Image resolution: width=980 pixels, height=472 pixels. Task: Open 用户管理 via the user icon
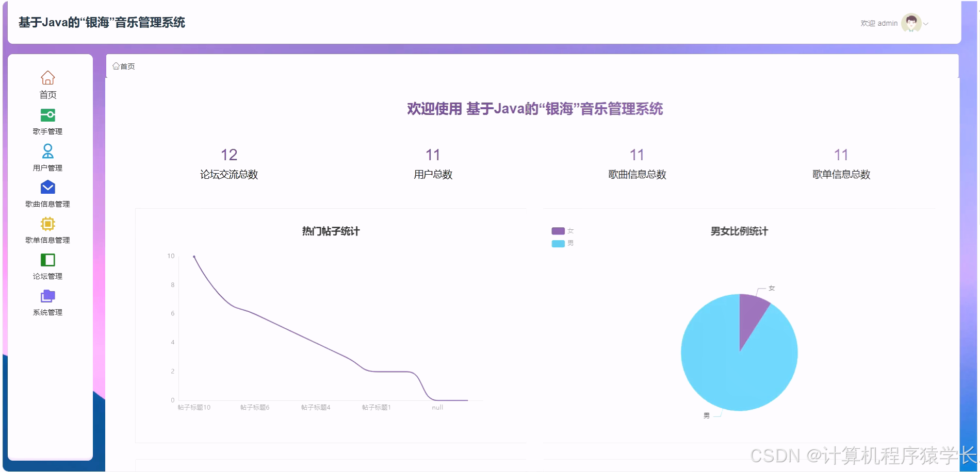47,151
